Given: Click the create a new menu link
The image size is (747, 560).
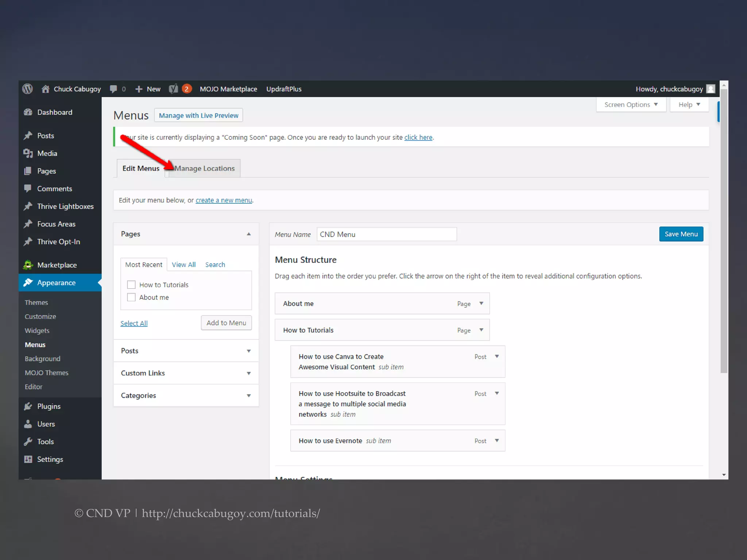Looking at the screenshot, I should click(224, 200).
